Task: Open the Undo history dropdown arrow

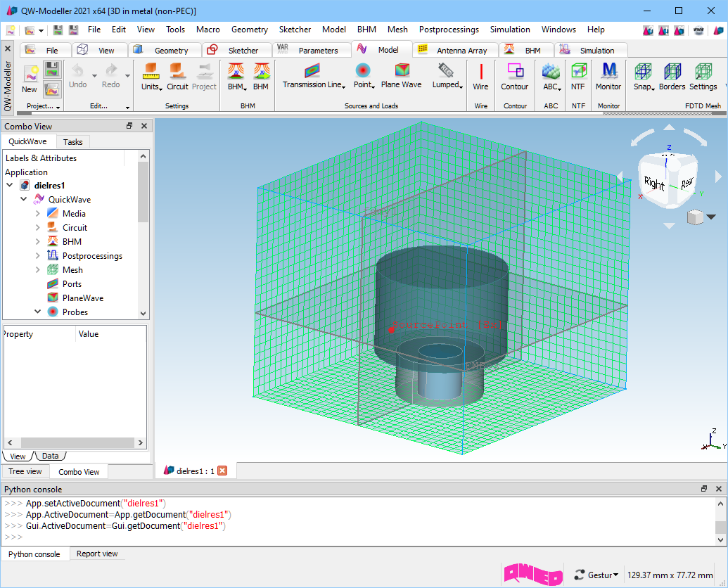Action: point(94,76)
